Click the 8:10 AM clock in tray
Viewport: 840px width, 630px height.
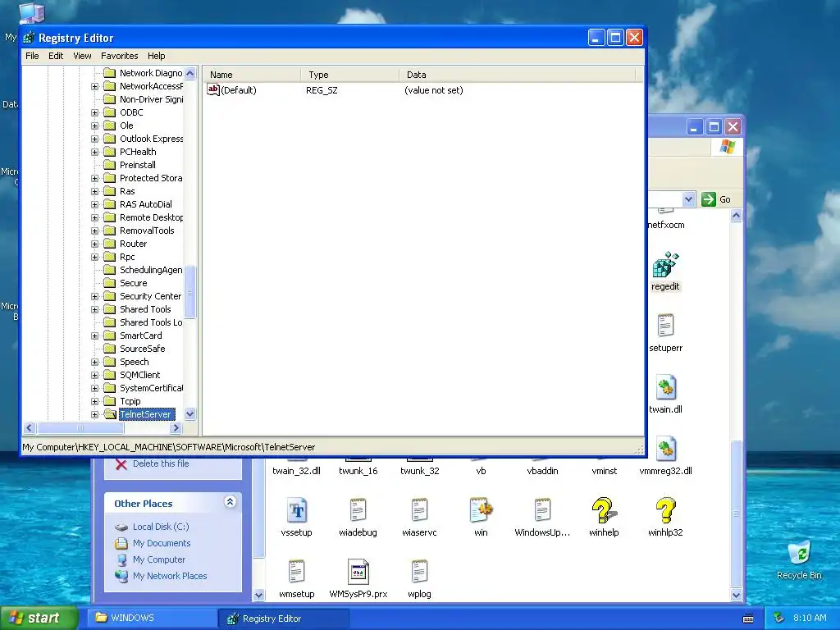click(810, 618)
